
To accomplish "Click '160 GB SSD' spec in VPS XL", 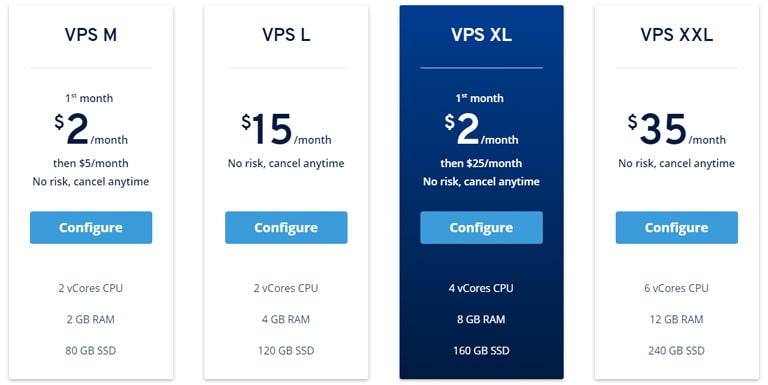I will pyautogui.click(x=481, y=351).
